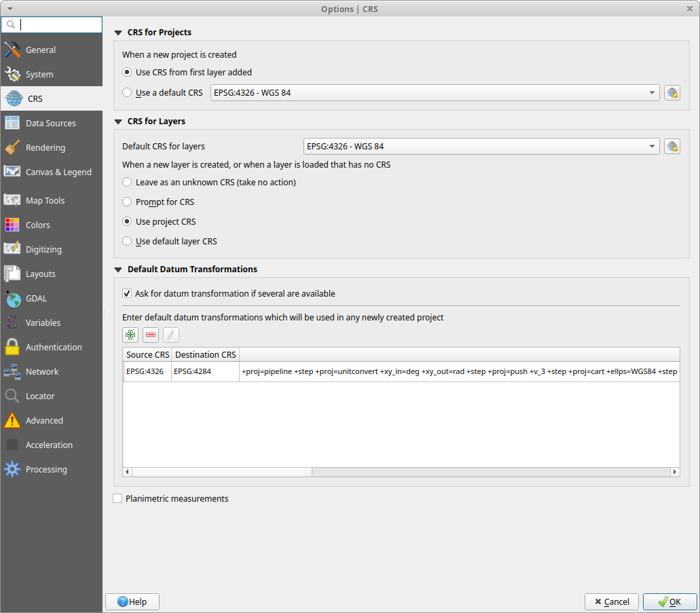Collapse the CRS for Projects section
Viewport: 700px width, 613px height.
click(118, 32)
